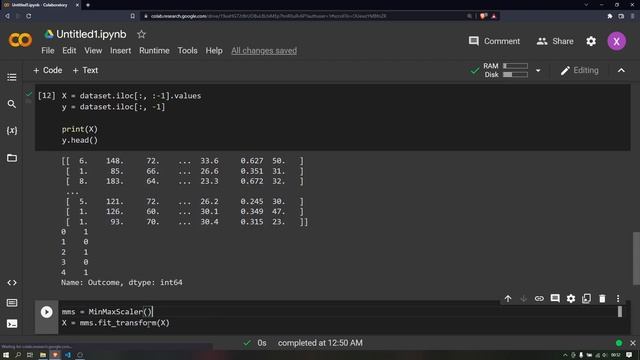
Task: Open the find and replace panel
Action: [12, 104]
